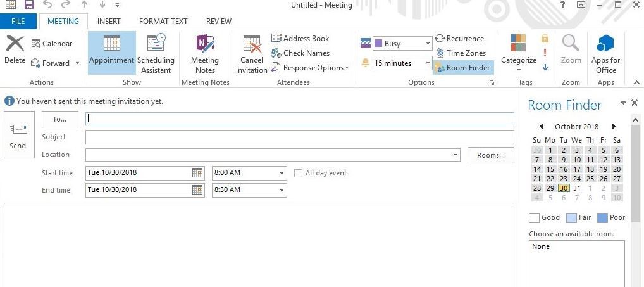Switch to the Insert ribbon tab
644x287 pixels.
tap(109, 21)
